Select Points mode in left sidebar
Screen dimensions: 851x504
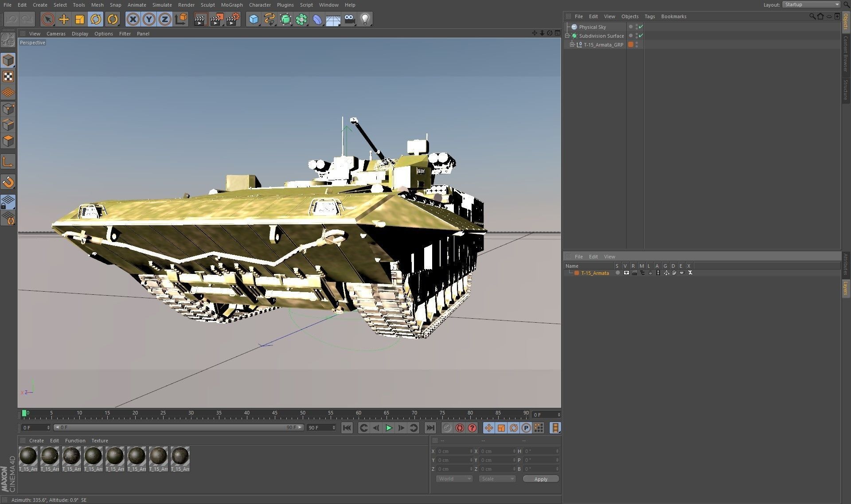(8, 109)
